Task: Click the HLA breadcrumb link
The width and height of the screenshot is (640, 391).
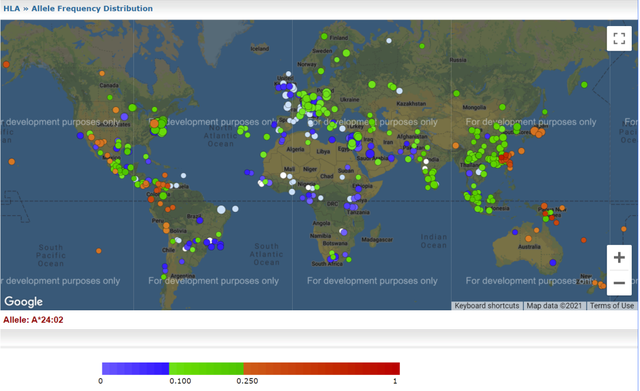Action: click(x=11, y=9)
